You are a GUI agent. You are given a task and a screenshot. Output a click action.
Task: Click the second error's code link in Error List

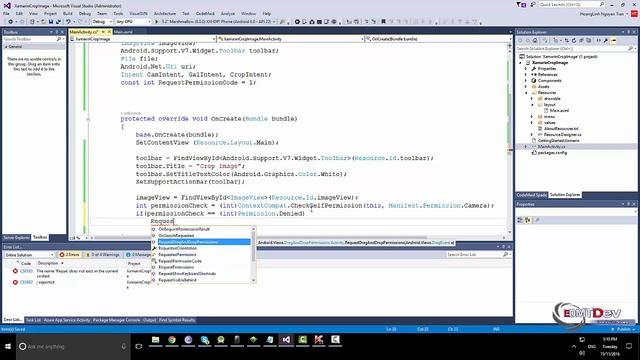[x=27, y=282]
